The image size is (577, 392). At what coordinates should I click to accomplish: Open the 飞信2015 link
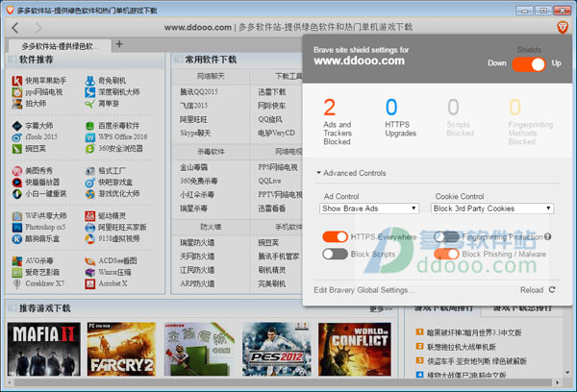coord(193,106)
